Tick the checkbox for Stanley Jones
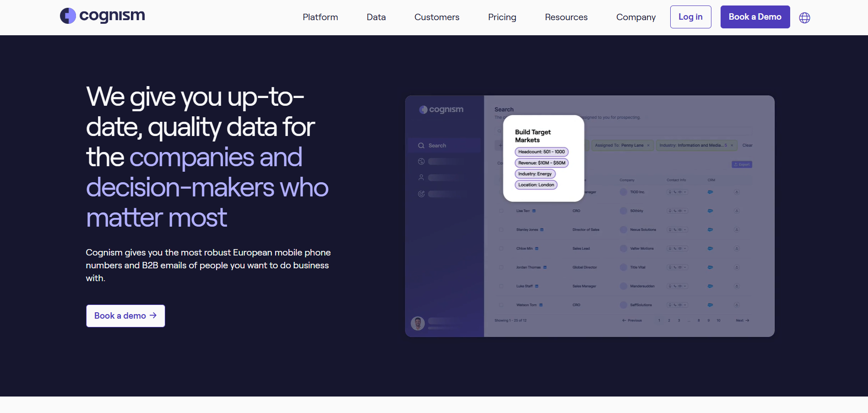868x413 pixels. pos(501,230)
